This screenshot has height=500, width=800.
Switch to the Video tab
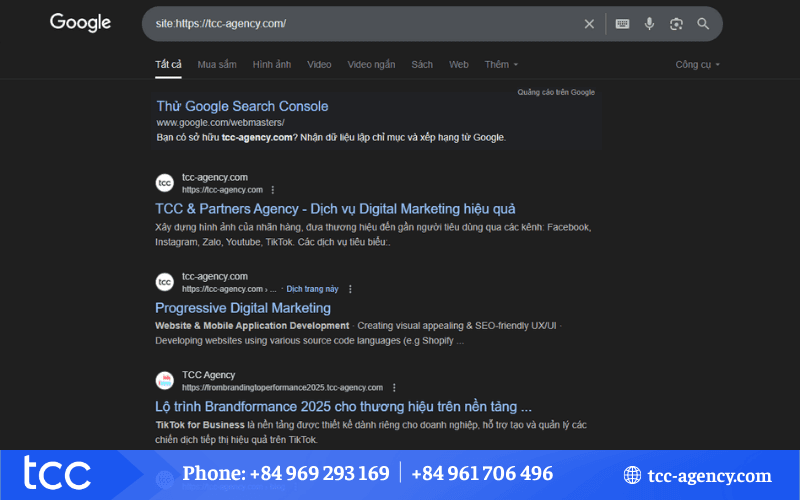319,64
